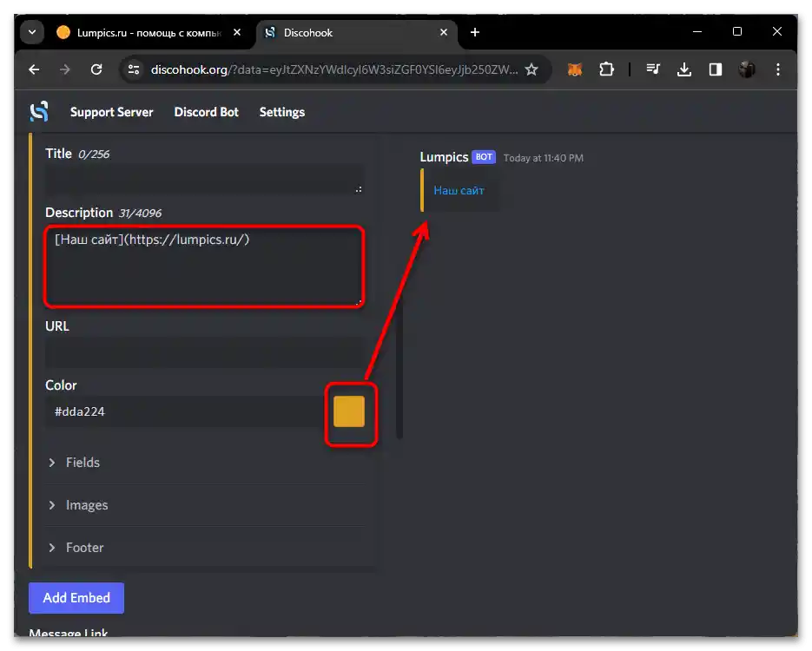Click the Today at 11:40 PM timestamp
The width and height of the screenshot is (812, 651).
click(x=544, y=158)
